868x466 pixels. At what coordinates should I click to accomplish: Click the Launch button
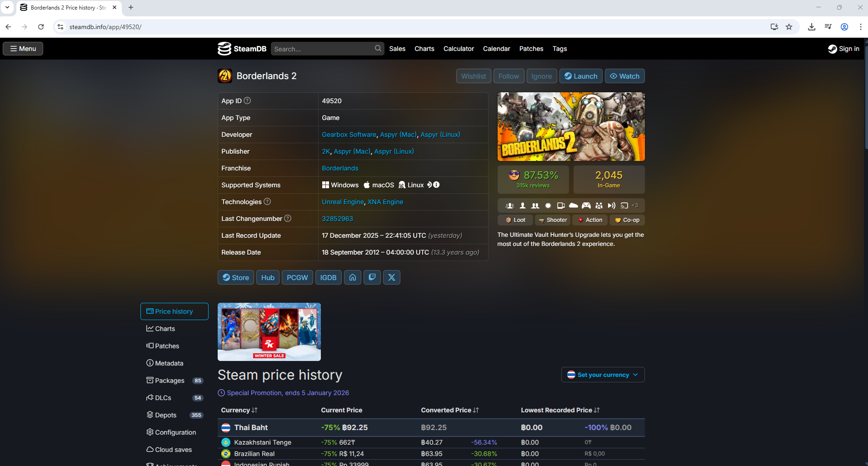(581, 76)
